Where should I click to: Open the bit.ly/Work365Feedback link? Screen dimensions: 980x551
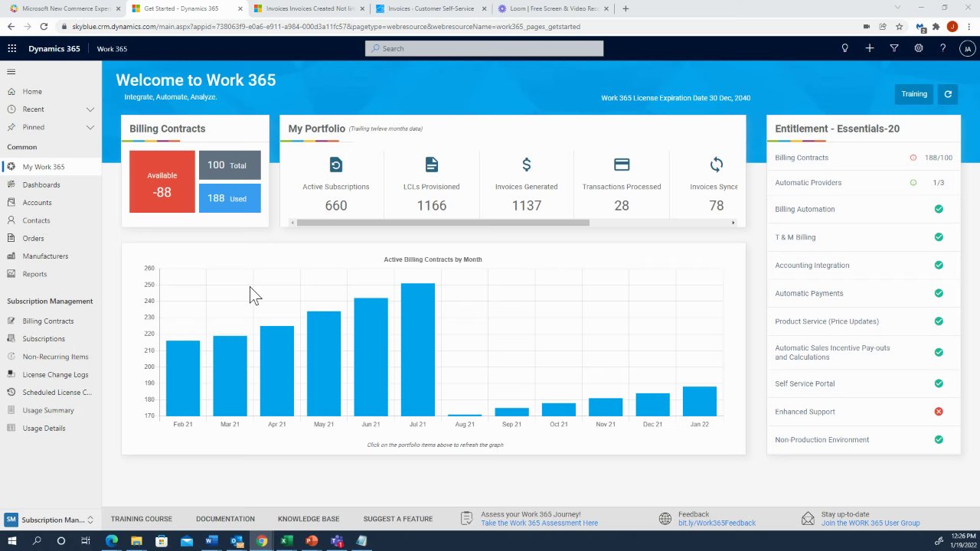[x=717, y=523]
